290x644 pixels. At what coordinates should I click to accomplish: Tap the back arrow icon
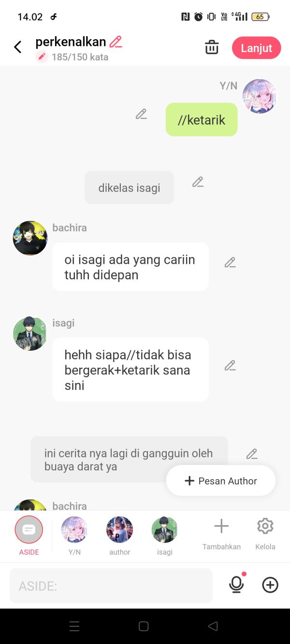(18, 47)
